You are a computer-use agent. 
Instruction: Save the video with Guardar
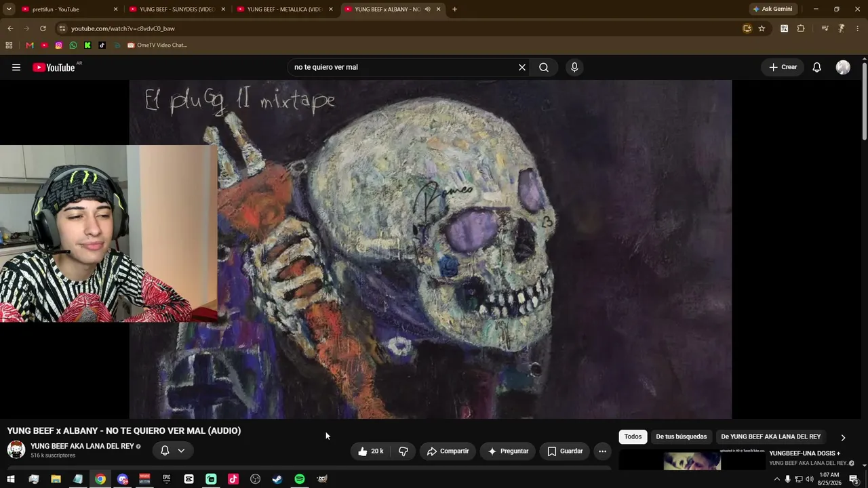[565, 451]
